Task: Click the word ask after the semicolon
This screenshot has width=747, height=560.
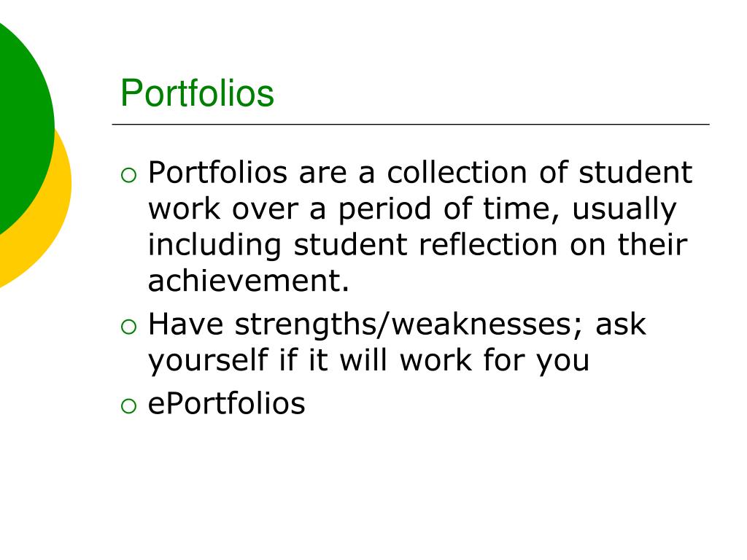Action: [621, 324]
